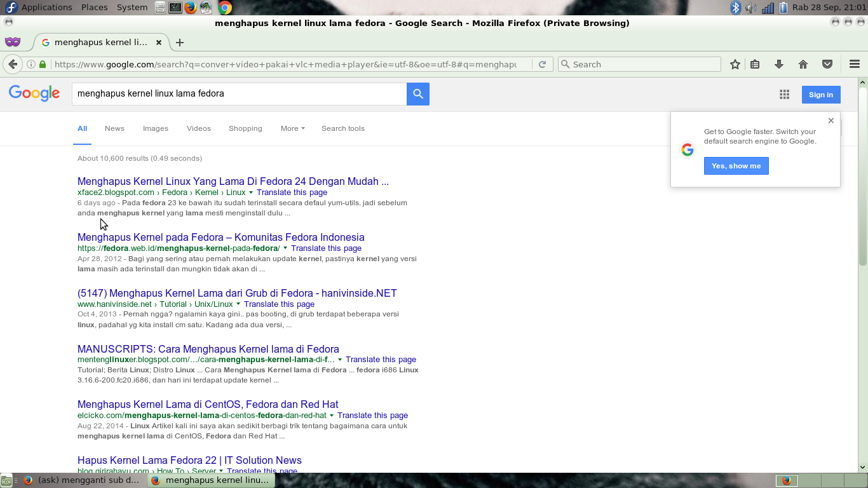The height and width of the screenshot is (488, 868).
Task: Open 'Menghapus Kernel Lama di CentOS, Fedora dan Red Hat'
Action: [208, 404]
